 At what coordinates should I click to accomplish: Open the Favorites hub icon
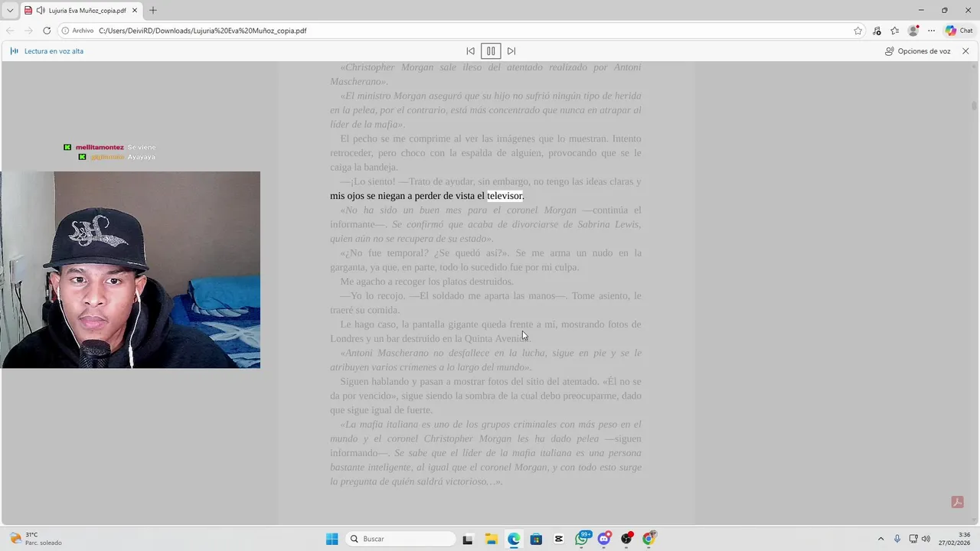click(895, 31)
